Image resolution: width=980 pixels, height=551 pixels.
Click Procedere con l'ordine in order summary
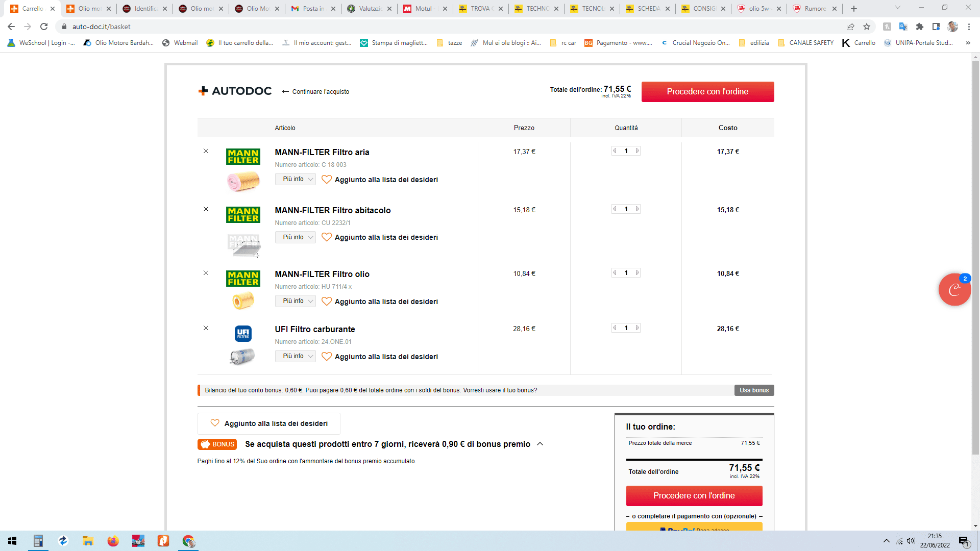pyautogui.click(x=694, y=496)
